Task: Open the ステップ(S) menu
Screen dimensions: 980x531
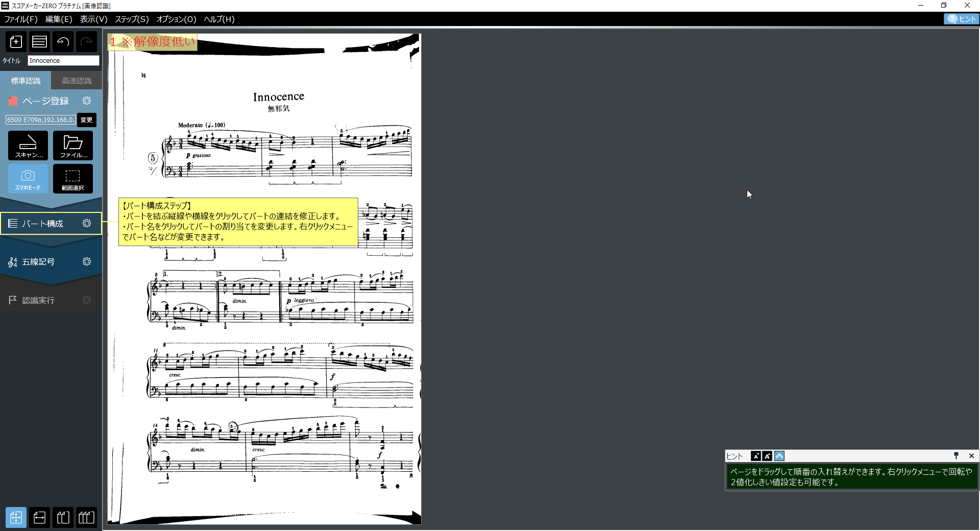Action: 132,19
